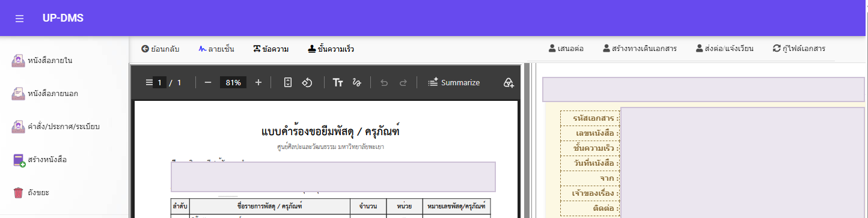Insert text with ข้อความ button

[270, 49]
